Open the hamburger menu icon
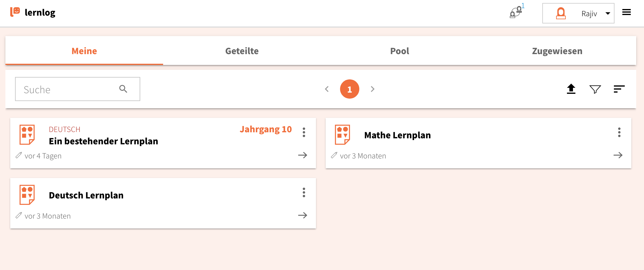Viewport: 644px width, 270px height. point(627,12)
